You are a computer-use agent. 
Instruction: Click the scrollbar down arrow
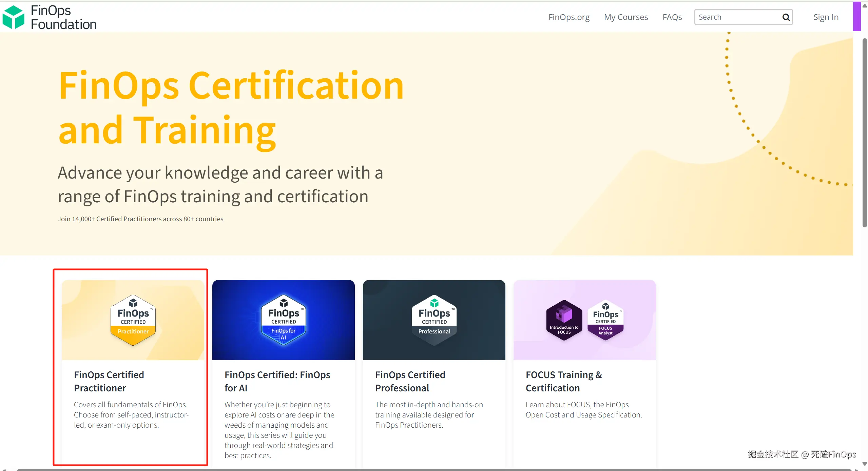click(865, 464)
